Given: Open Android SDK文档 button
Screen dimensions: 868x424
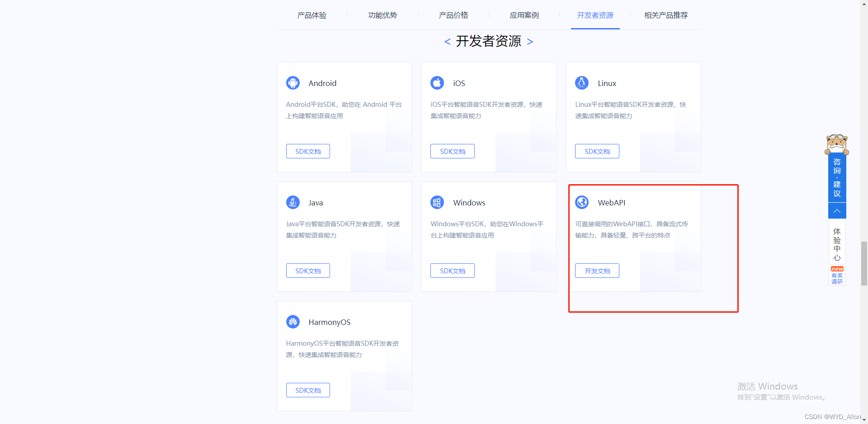Looking at the screenshot, I should pyautogui.click(x=308, y=151).
